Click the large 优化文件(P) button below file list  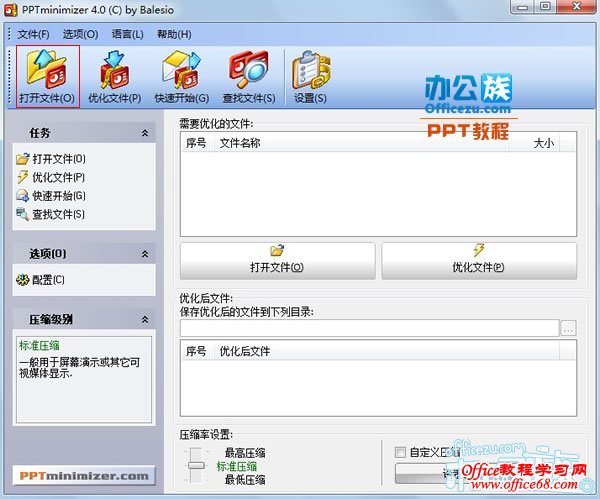[479, 260]
